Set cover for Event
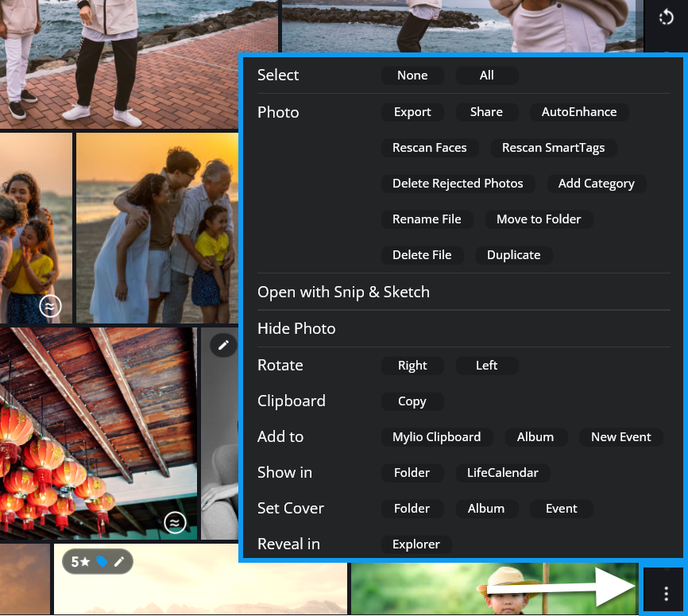 561,509
